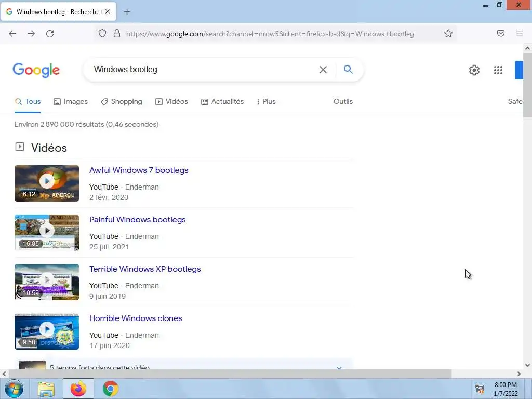Viewport: 532px width, 399px height.
Task: Play the Awful Windows 7 bootlegs thumbnail
Action: pos(47,183)
